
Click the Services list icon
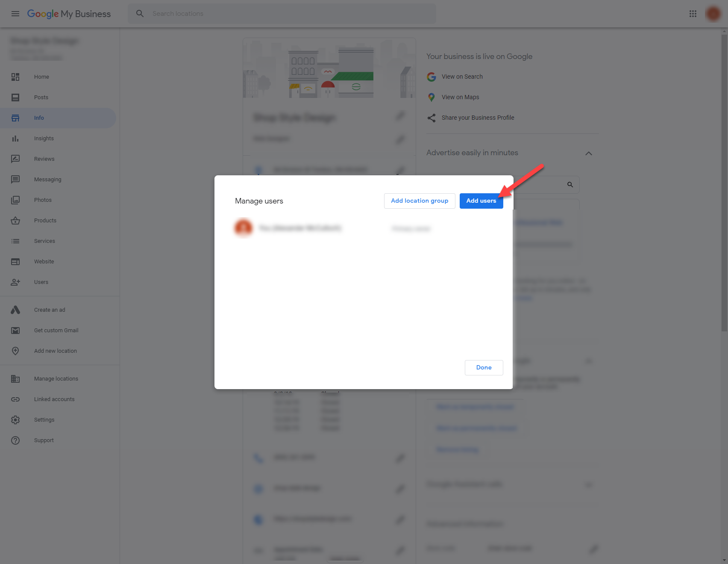[15, 241]
